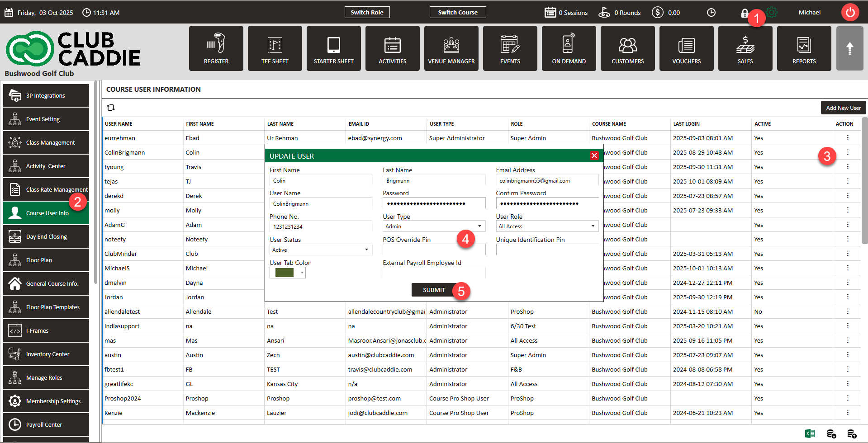Open the Vouchers module
Screen dimensions: 868x443
[686, 48]
